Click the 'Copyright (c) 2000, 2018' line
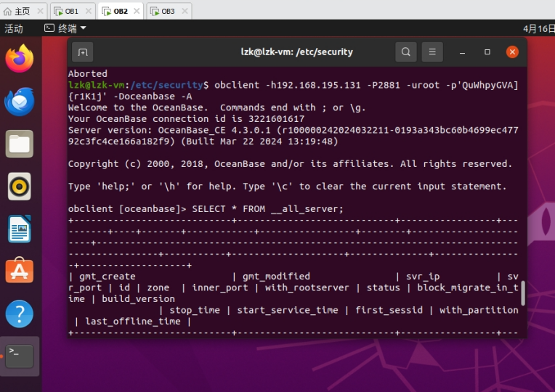The width and height of the screenshot is (555, 392). point(291,164)
